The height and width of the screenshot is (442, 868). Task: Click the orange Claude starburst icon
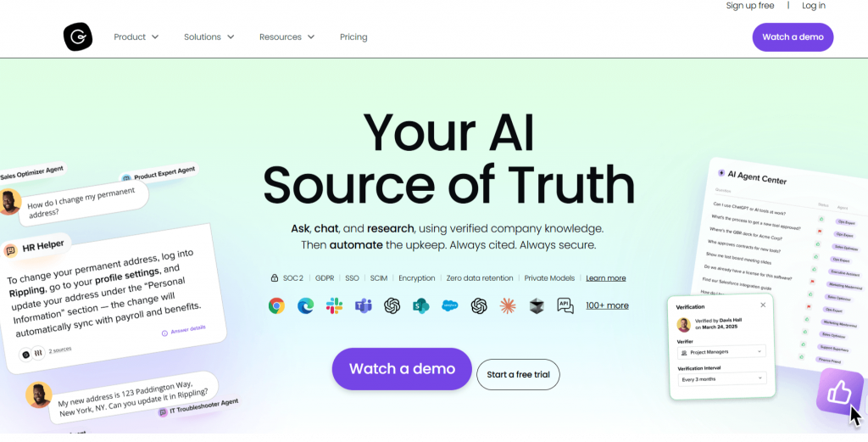508,305
